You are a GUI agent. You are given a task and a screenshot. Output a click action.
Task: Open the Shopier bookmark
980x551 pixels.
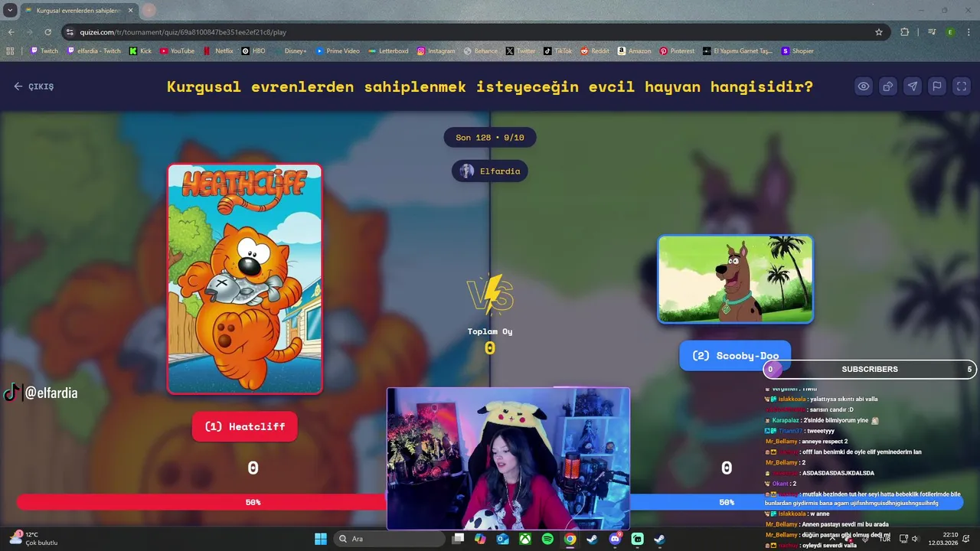coord(798,51)
